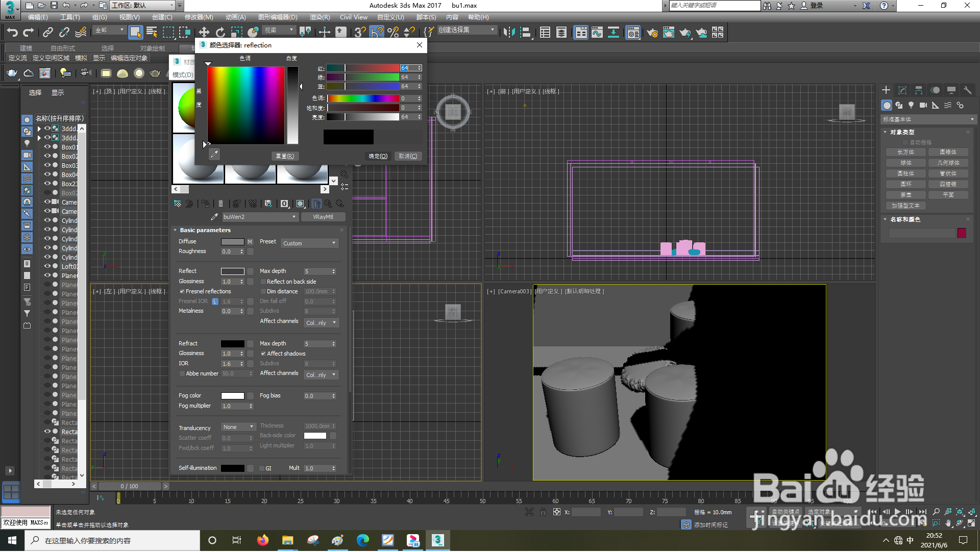
Task: Click the eyedropper in color selector
Action: 214,154
